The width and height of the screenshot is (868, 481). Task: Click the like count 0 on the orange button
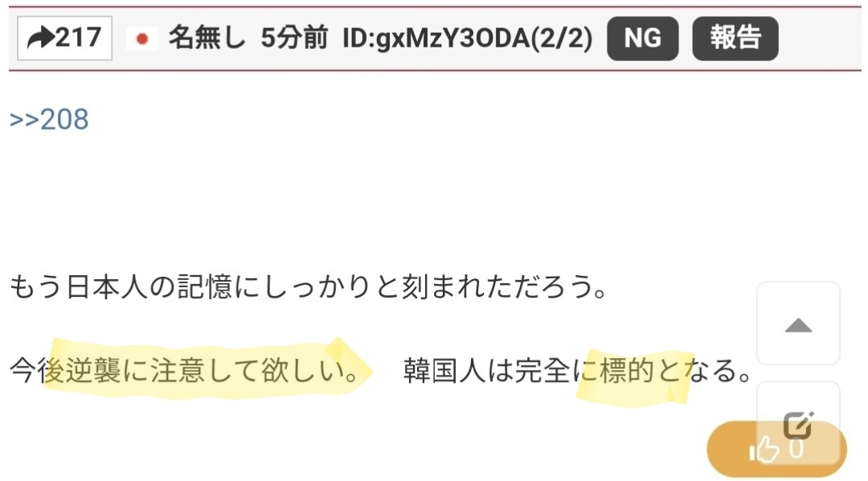[796, 448]
